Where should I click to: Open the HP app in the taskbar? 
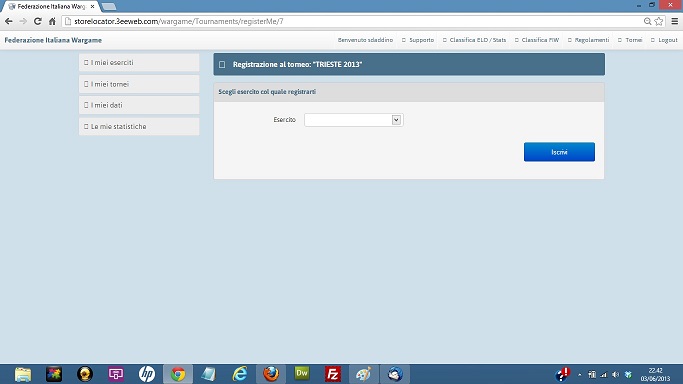[147, 374]
